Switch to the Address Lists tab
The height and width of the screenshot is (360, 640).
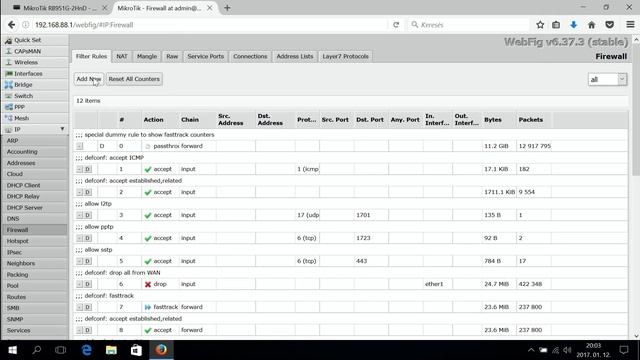295,56
